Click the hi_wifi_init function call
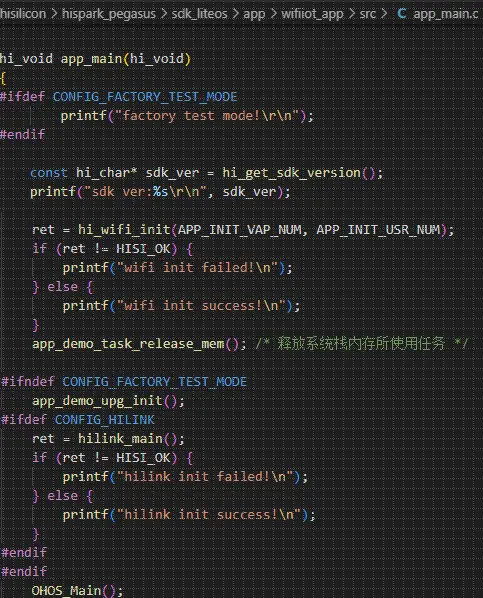Screen dimensions: 483x598 tap(124, 230)
